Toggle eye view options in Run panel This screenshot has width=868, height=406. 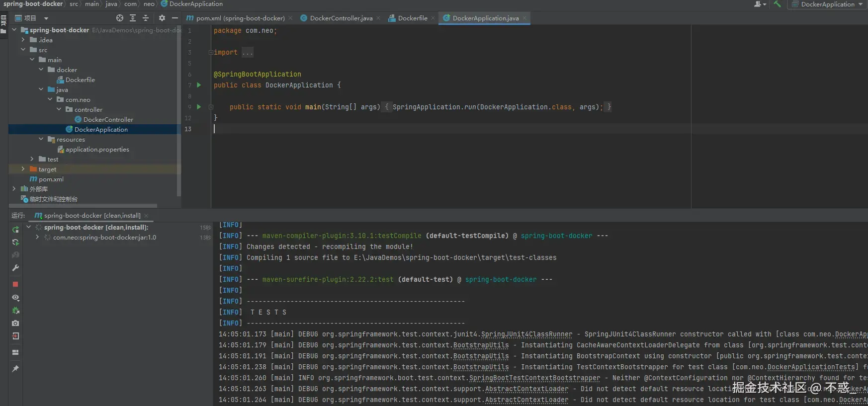pyautogui.click(x=15, y=298)
